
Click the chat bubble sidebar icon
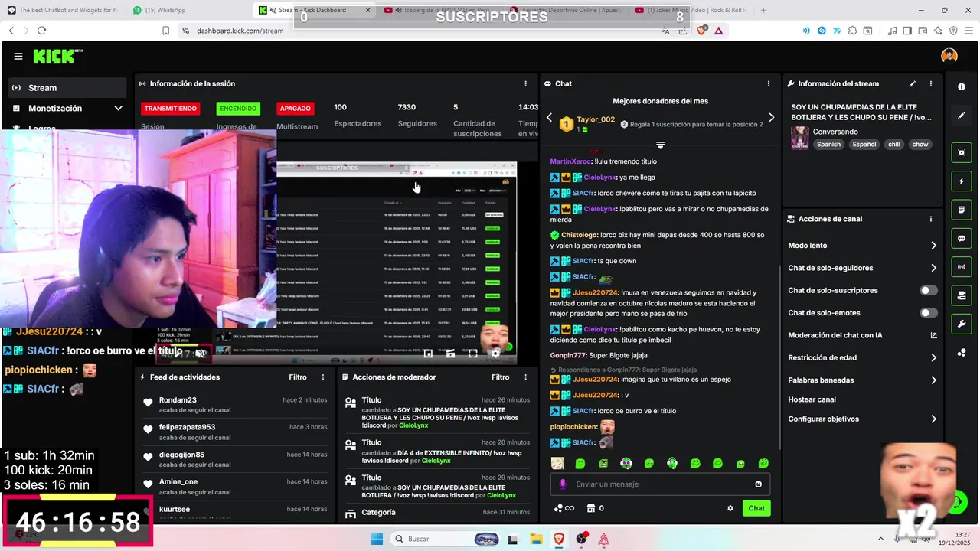click(x=962, y=239)
